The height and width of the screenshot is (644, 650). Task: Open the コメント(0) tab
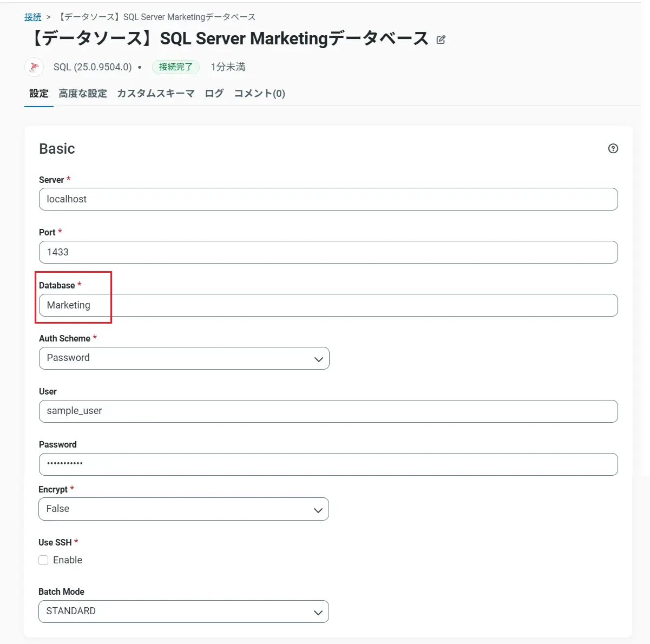pos(260,94)
